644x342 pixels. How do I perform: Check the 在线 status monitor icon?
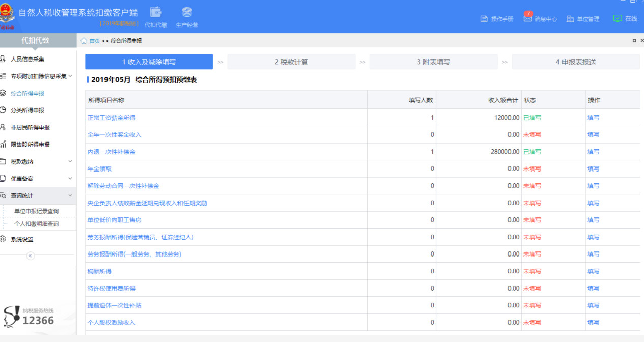coord(618,18)
